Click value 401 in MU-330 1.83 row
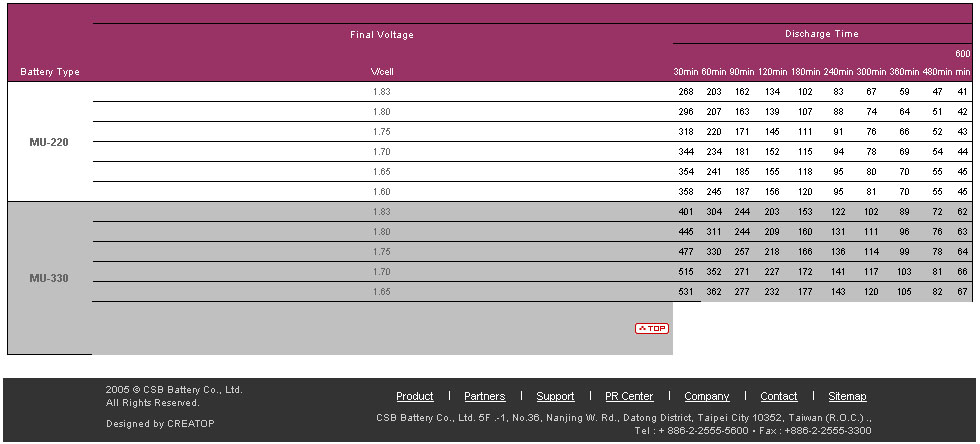Image resolution: width=980 pixels, height=444 pixels. click(x=686, y=212)
